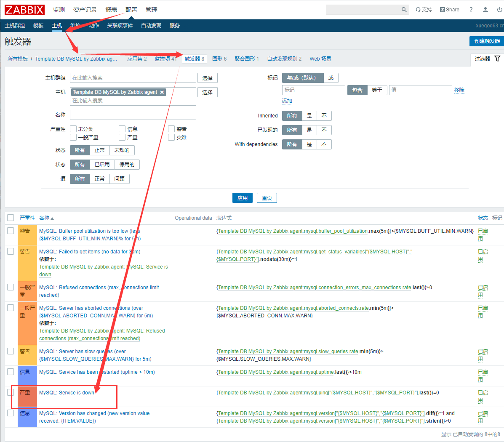Click the logout power icon
Image resolution: width=504 pixels, height=442 pixels.
click(499, 10)
